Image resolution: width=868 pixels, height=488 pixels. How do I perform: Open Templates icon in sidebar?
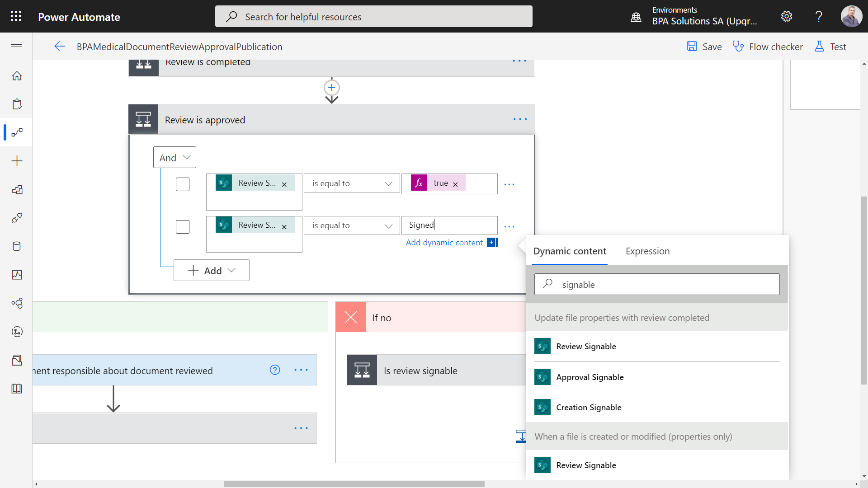pyautogui.click(x=17, y=189)
